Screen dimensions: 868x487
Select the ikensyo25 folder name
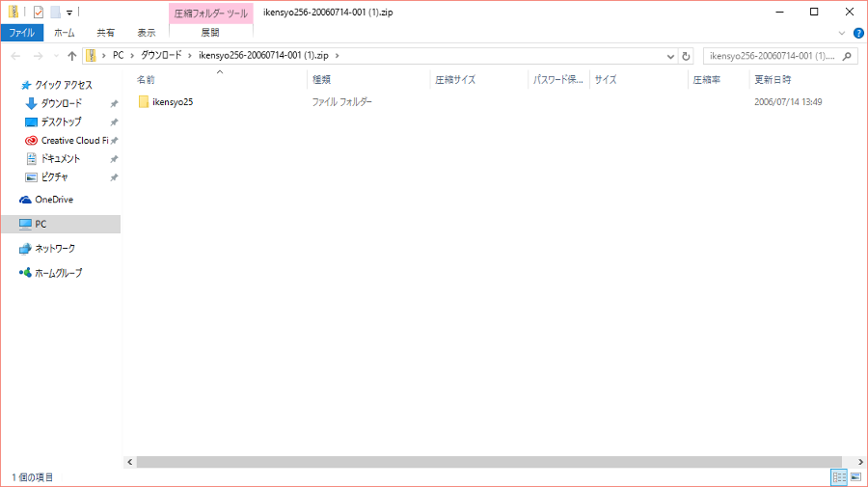tap(173, 102)
